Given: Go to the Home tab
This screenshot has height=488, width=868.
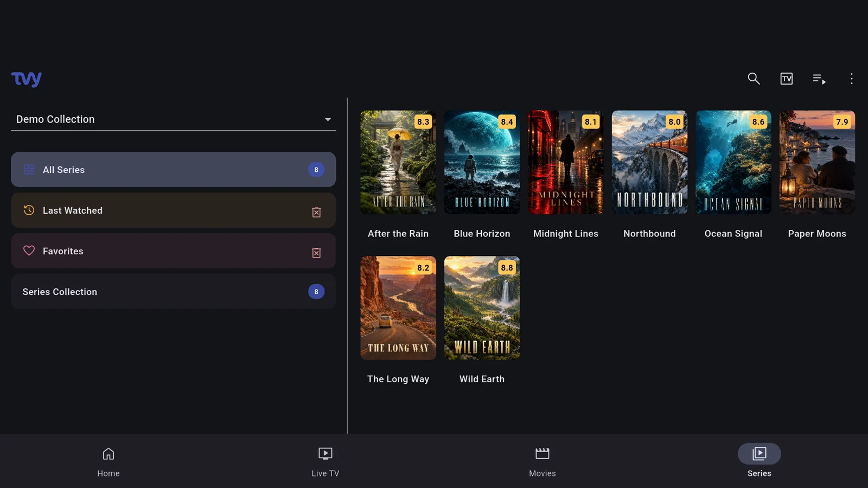Looking at the screenshot, I should (x=108, y=462).
